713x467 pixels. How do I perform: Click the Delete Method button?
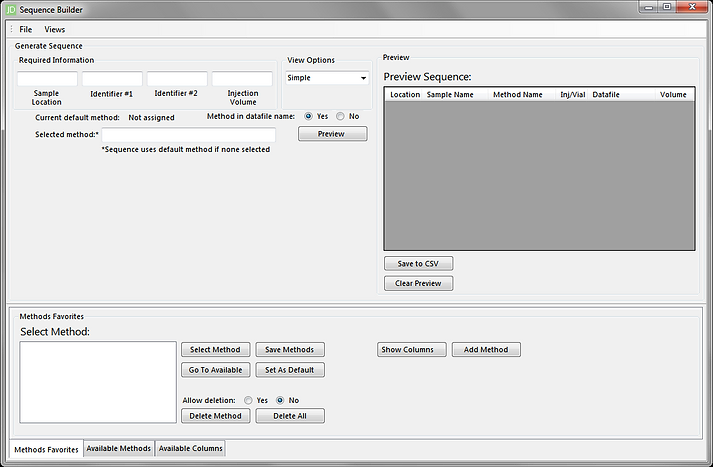pos(216,416)
